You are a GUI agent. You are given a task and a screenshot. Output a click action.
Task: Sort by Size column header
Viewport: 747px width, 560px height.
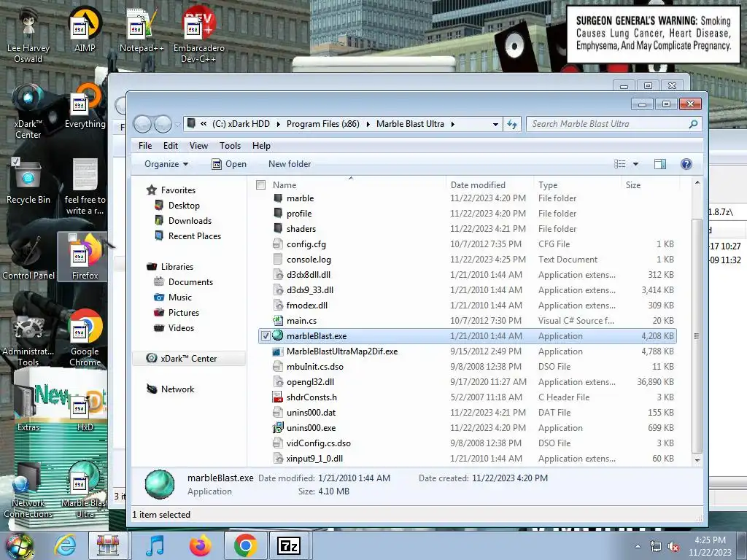(x=650, y=184)
